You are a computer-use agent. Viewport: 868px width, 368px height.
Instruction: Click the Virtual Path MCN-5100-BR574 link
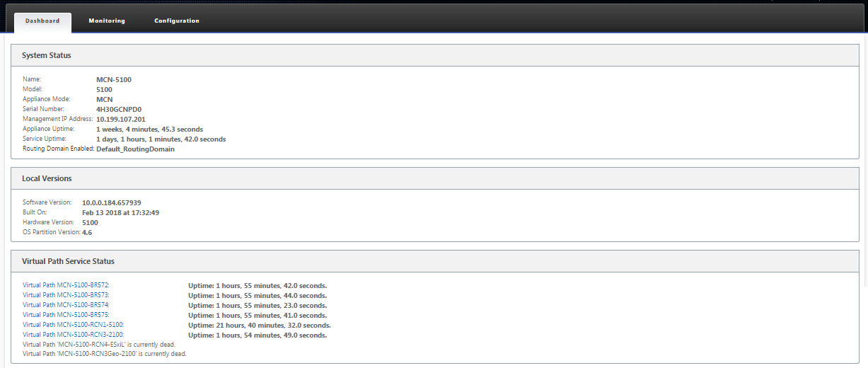tap(66, 305)
